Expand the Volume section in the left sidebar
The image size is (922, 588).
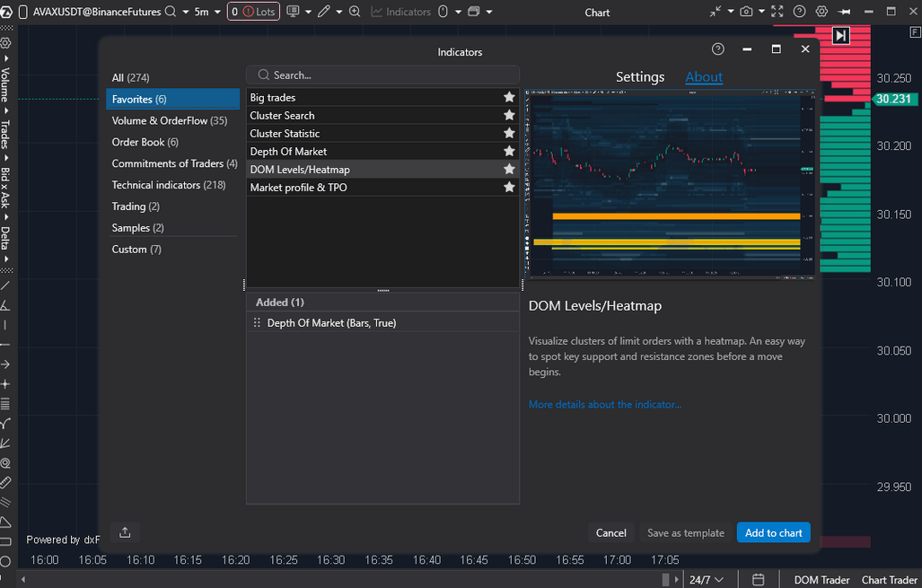click(x=7, y=85)
